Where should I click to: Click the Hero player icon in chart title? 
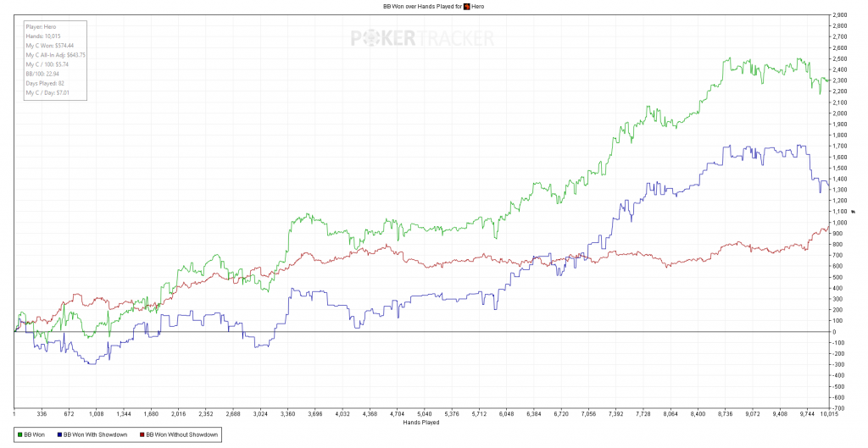point(467,7)
